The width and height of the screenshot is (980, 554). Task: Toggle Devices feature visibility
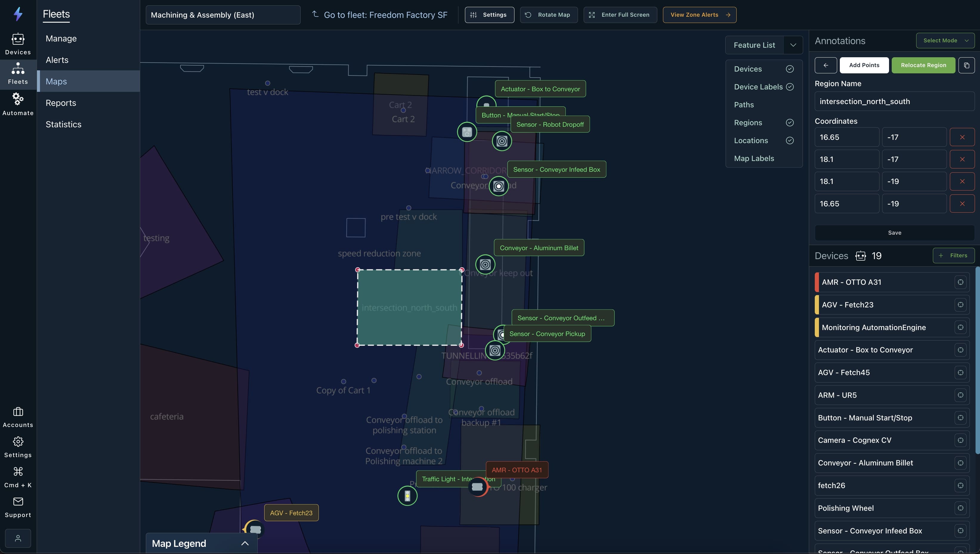[789, 69]
